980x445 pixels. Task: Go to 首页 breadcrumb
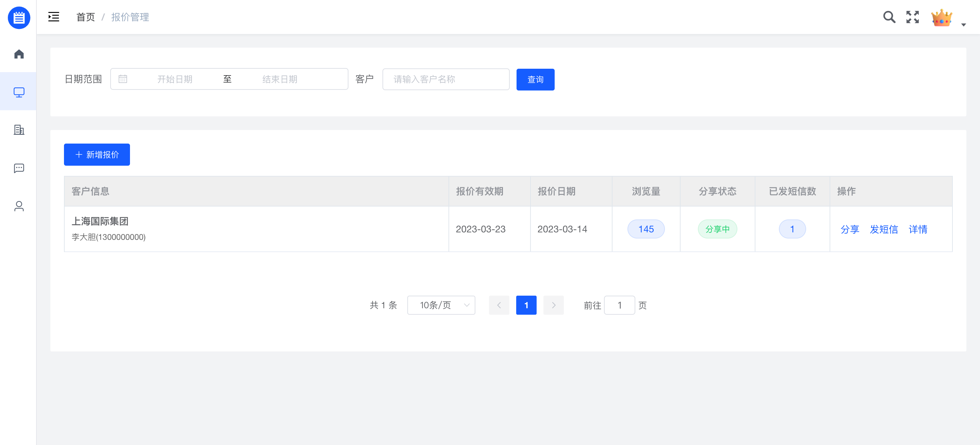click(85, 17)
